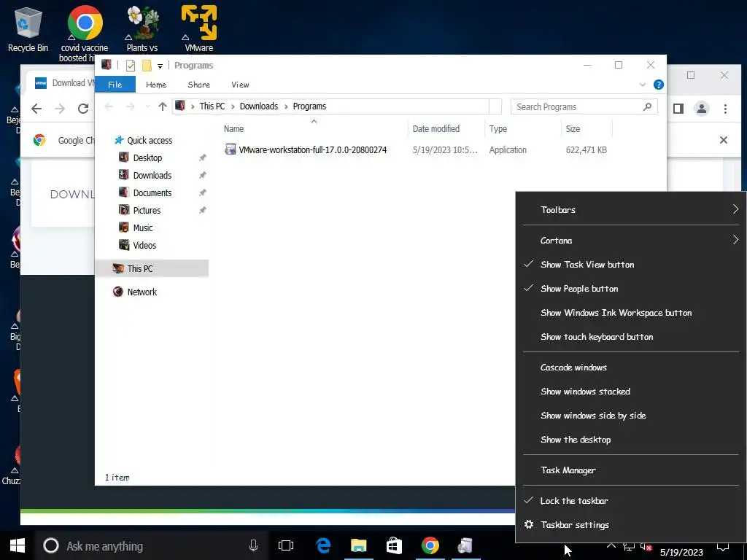Open the covid vaccine Chrome shortcut
Viewport: 747px width, 560px height.
coord(85,34)
